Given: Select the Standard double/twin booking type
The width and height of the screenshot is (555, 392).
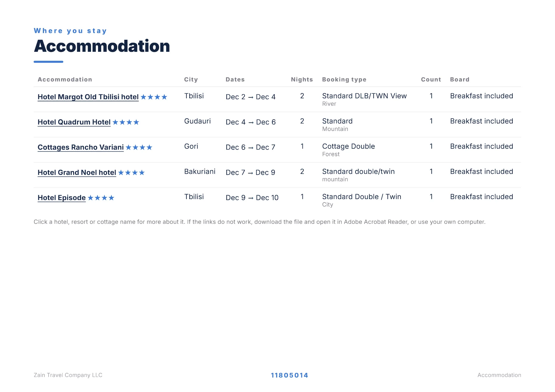Looking at the screenshot, I should (x=359, y=171).
